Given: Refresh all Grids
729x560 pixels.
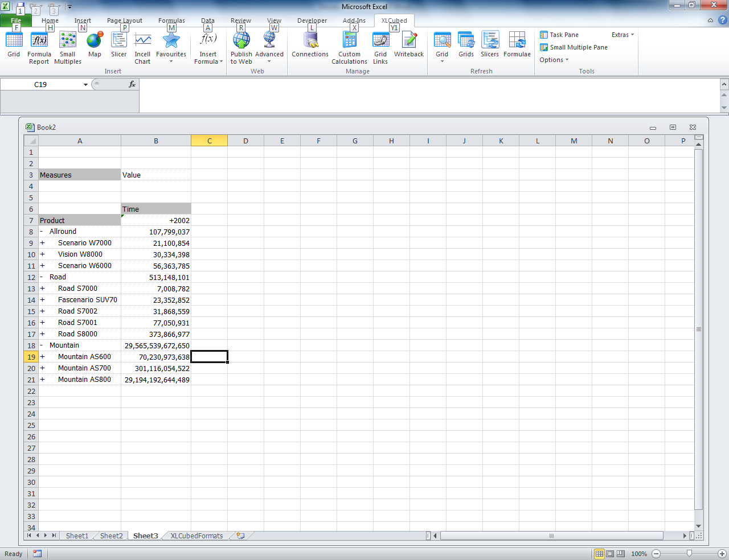Looking at the screenshot, I should click(x=466, y=45).
